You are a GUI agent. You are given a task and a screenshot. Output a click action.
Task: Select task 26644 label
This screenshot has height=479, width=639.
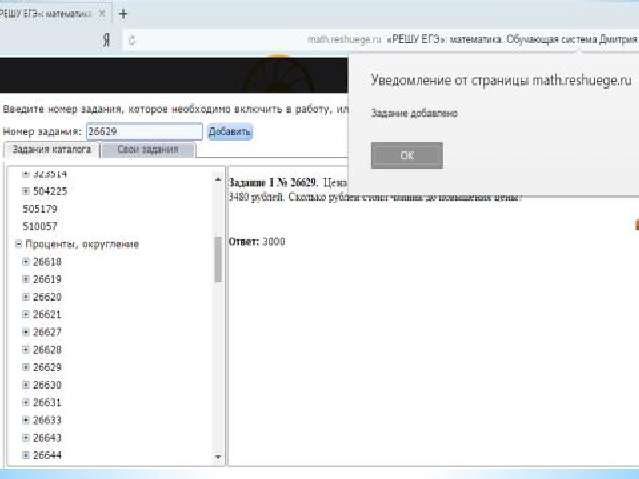pos(47,455)
